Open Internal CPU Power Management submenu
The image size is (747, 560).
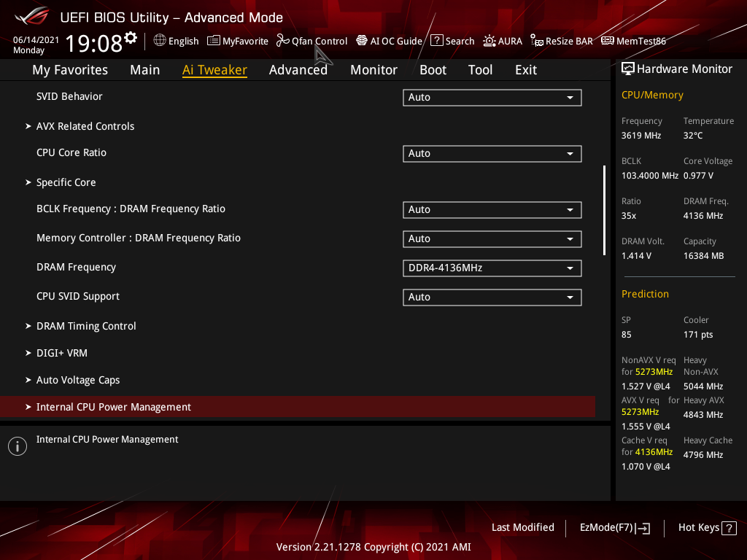pyautogui.click(x=298, y=407)
